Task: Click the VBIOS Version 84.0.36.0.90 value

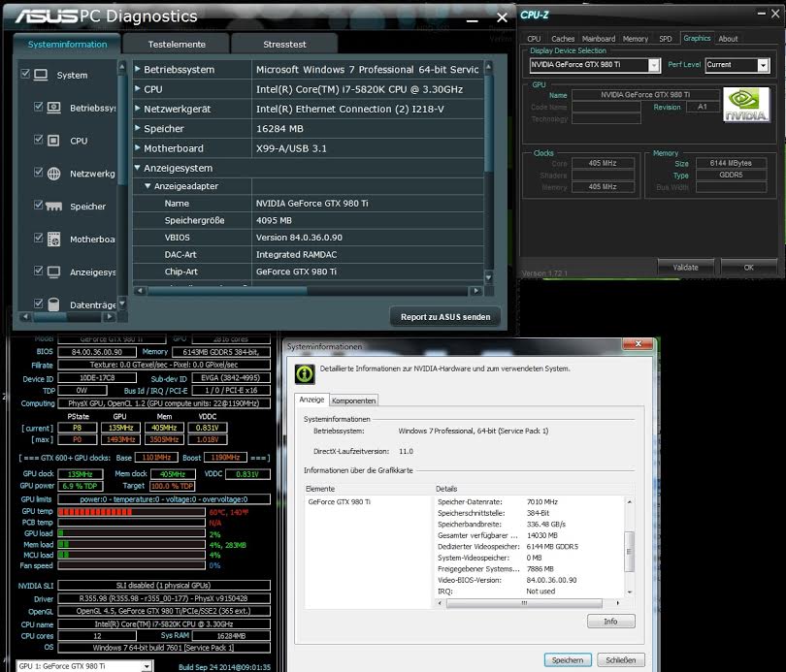Action: [x=299, y=238]
